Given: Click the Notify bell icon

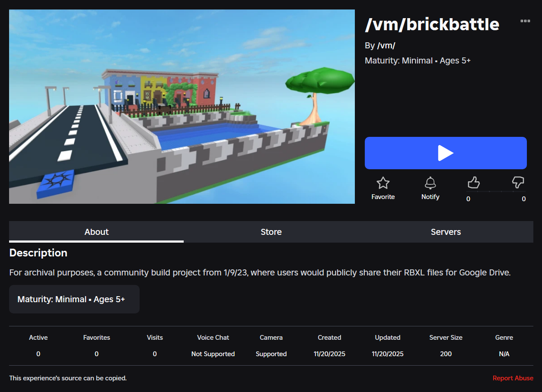Looking at the screenshot, I should [x=430, y=183].
